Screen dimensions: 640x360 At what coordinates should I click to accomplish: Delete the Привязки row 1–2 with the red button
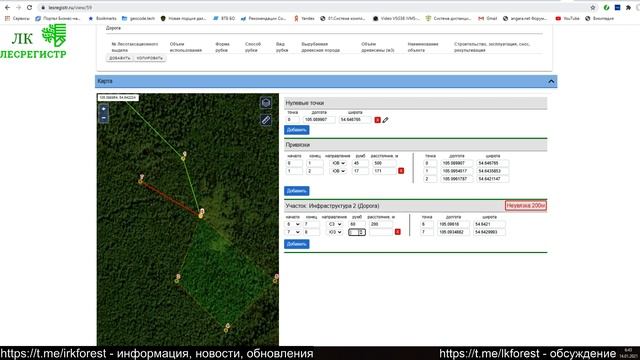[401, 171]
